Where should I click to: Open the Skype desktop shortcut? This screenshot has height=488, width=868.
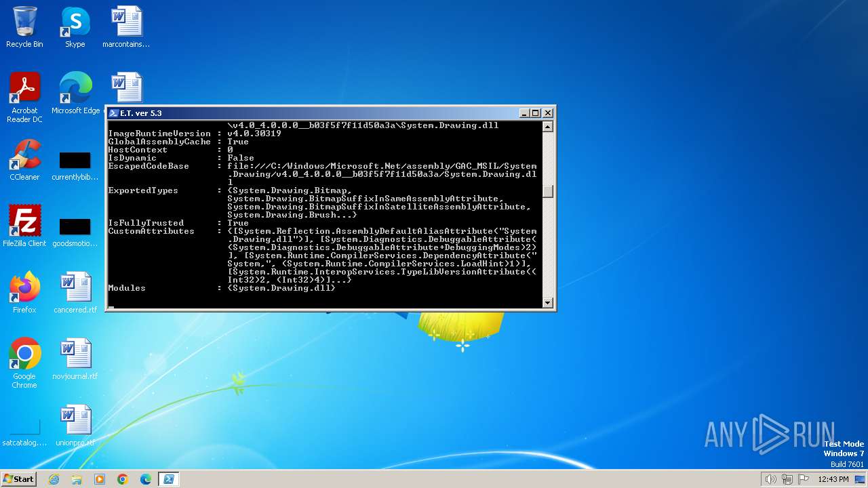75,27
